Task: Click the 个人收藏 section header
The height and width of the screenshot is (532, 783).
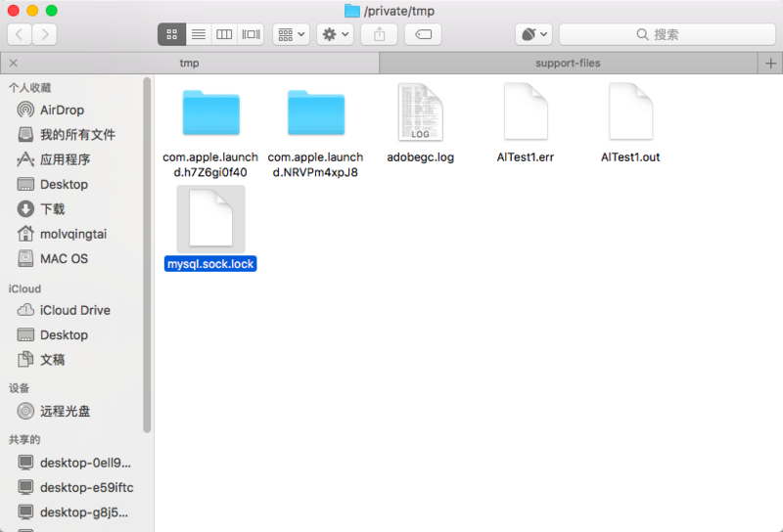Action: click(30, 88)
